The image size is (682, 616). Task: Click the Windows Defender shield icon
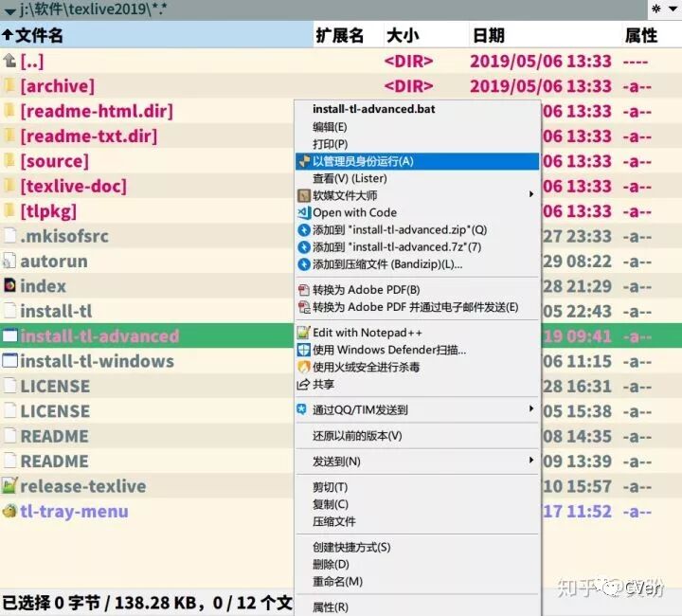(304, 350)
